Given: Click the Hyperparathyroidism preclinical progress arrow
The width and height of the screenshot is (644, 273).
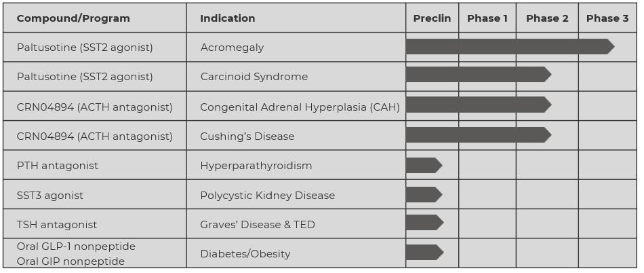Looking at the screenshot, I should (x=423, y=165).
